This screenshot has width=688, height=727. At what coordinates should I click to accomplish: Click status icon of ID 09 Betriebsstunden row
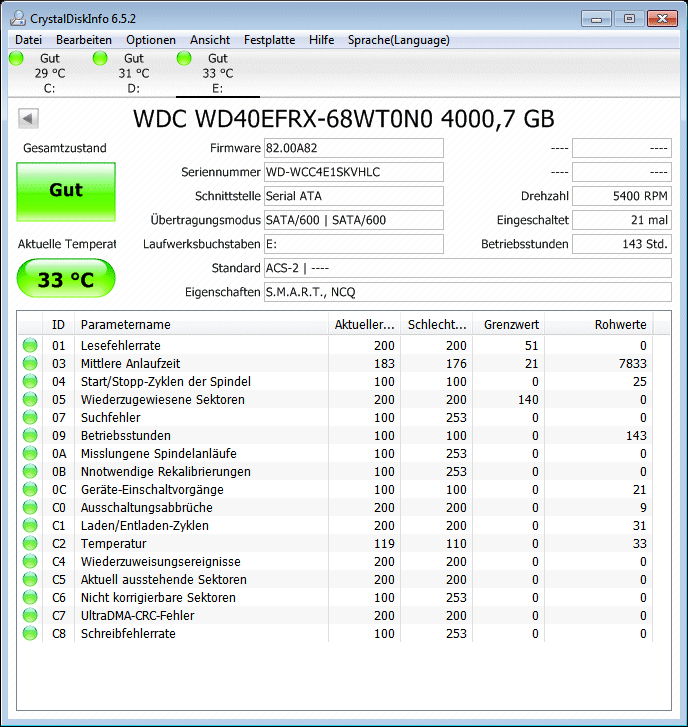tap(30, 435)
